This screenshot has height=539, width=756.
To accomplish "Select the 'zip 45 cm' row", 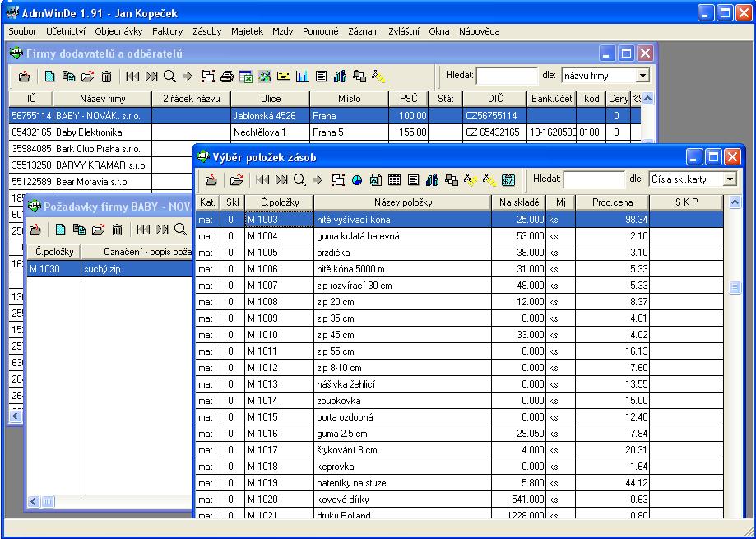I will pos(402,335).
